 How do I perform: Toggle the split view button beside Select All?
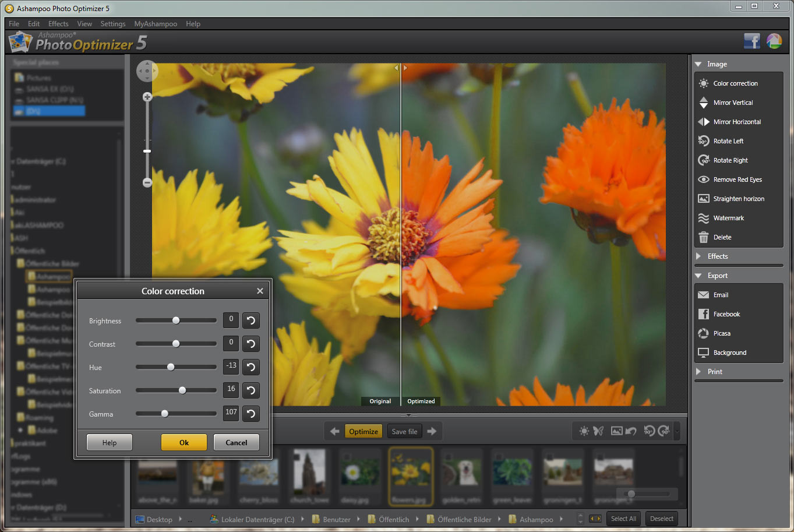click(595, 519)
